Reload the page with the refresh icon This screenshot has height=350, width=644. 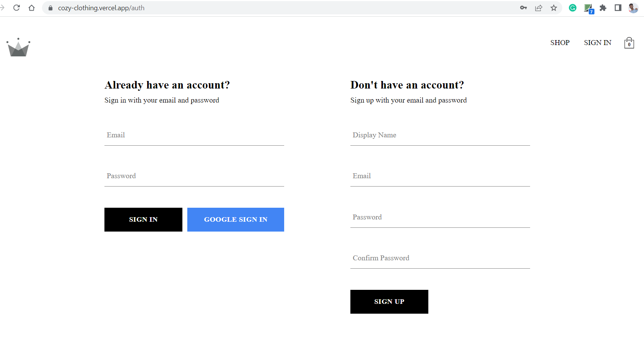(16, 8)
